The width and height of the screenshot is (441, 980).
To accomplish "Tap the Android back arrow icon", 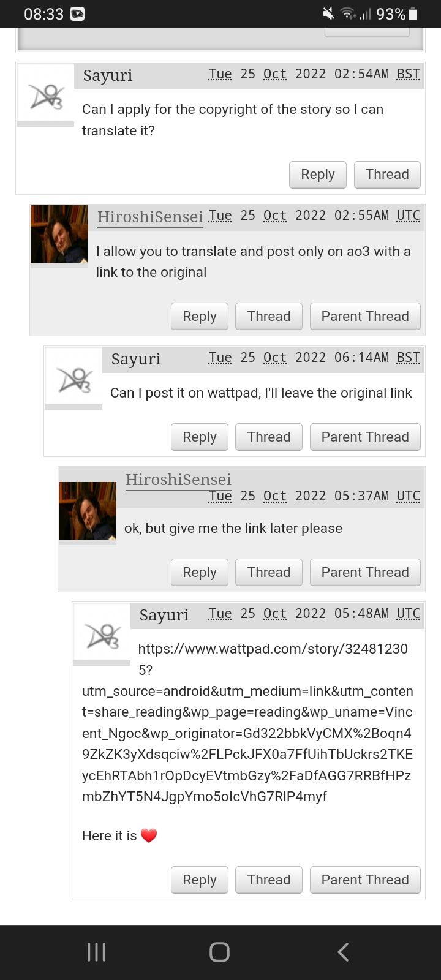I will (343, 952).
